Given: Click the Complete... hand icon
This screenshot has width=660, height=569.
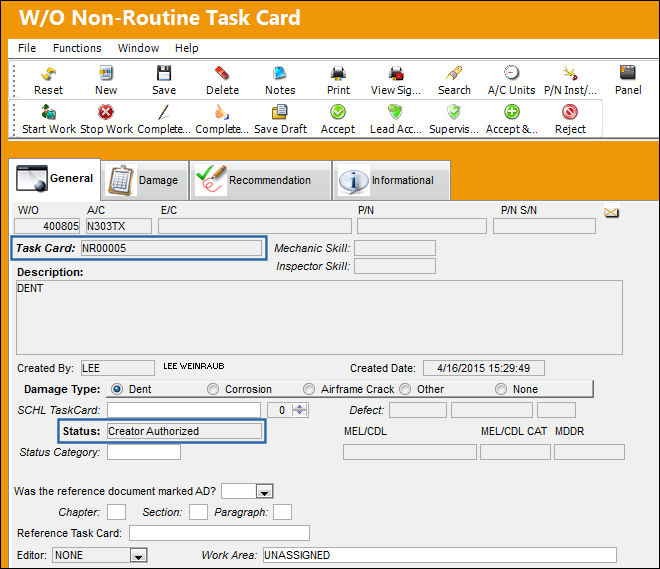Looking at the screenshot, I should coord(222,112).
